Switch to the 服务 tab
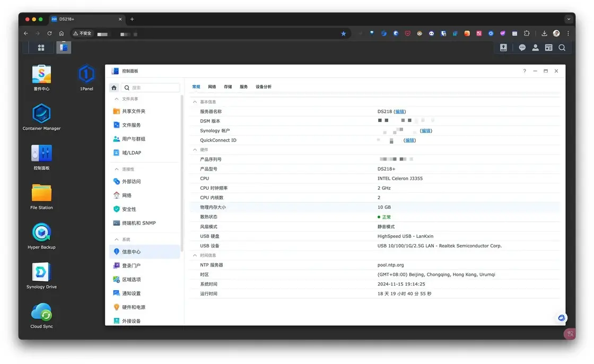Viewport: 594px width, 364px height. 243,87
